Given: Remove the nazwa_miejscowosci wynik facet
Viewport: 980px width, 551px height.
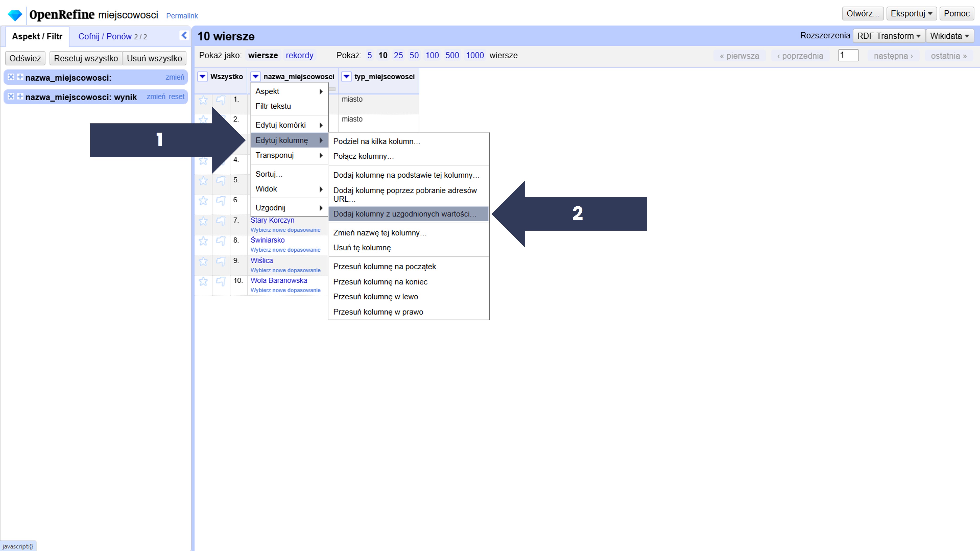Looking at the screenshot, I should 11,96.
